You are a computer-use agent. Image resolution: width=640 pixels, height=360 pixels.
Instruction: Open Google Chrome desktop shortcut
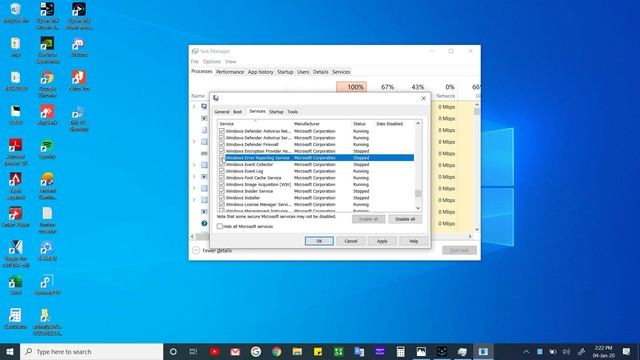pyautogui.click(x=47, y=84)
